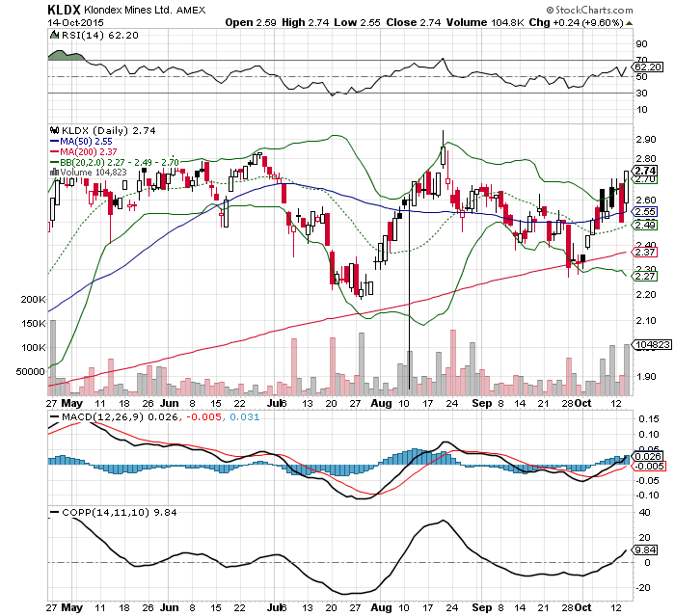Click the 62.20 RSI value tag
Screen dimensions: 675x616
click(645, 67)
